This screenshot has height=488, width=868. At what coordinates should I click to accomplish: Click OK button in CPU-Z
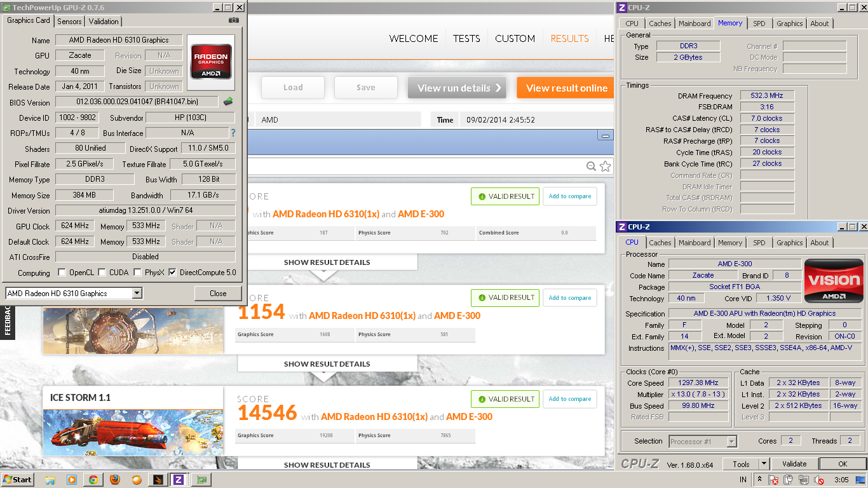coord(842,464)
